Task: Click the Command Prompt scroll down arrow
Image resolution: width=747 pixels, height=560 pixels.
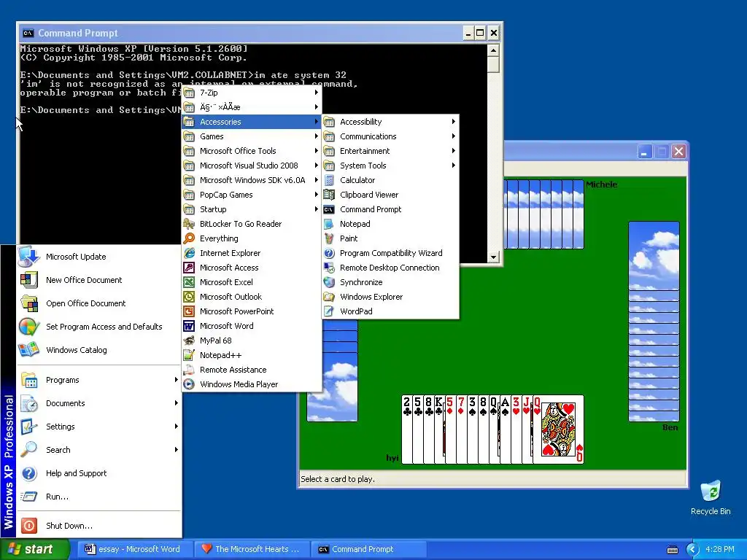Action: coord(493,257)
